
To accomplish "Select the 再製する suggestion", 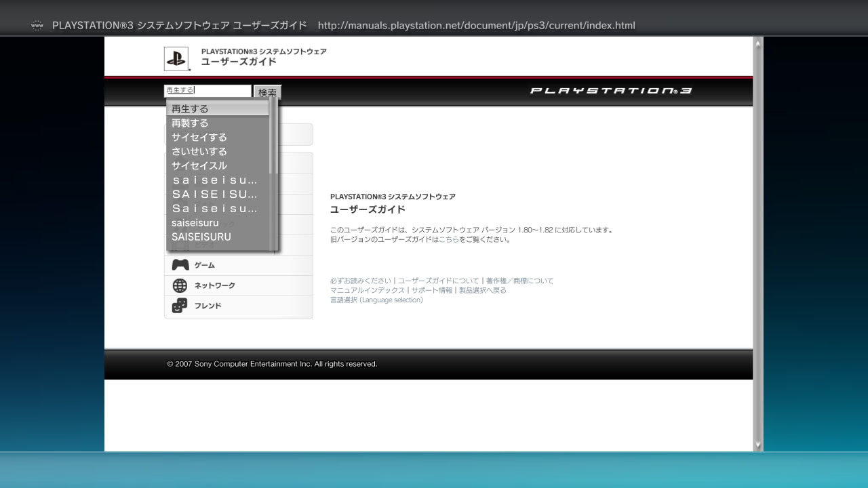I will [218, 123].
